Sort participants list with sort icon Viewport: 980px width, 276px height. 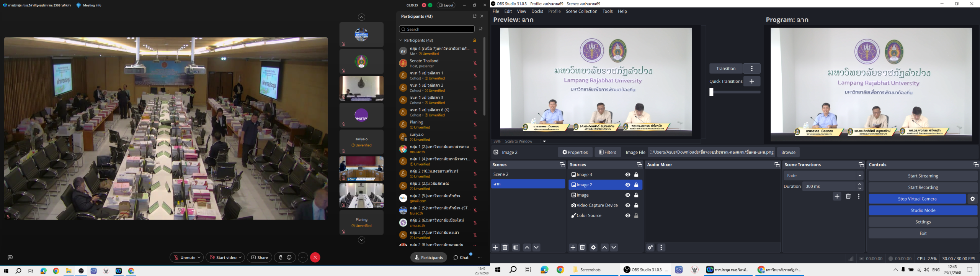pos(481,29)
